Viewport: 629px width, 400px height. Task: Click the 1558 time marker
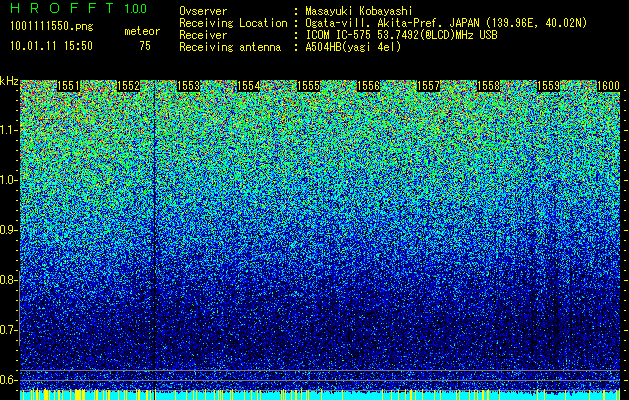click(489, 86)
